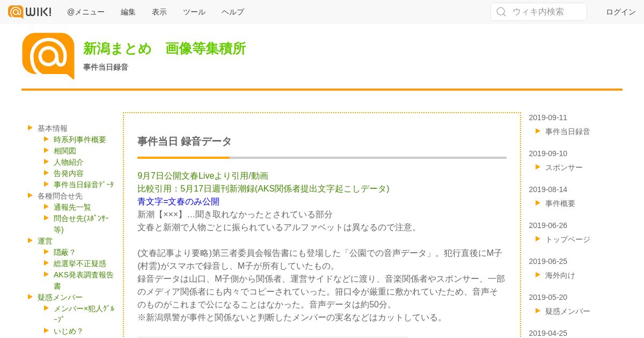This screenshot has width=644, height=338.
Task: Click the arrow bullet beside いじめ？
Action: click(47, 330)
